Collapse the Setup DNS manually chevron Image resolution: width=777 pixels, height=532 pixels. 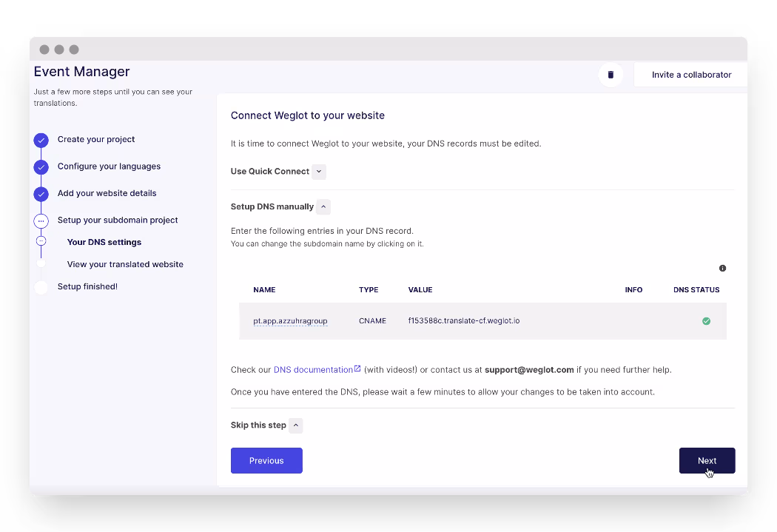(323, 206)
